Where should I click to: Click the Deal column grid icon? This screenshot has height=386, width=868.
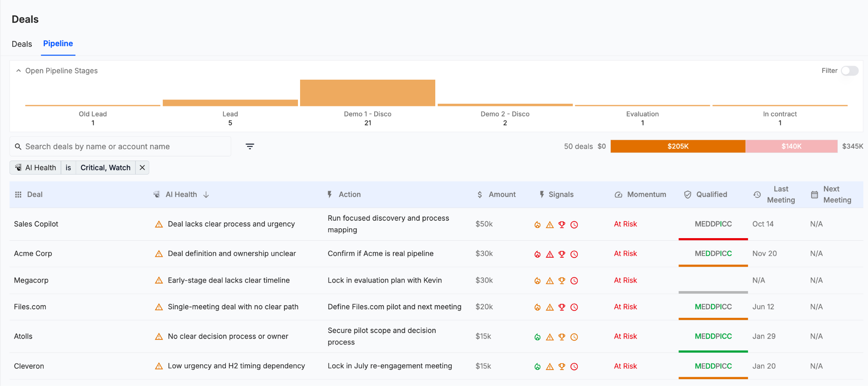click(x=18, y=194)
